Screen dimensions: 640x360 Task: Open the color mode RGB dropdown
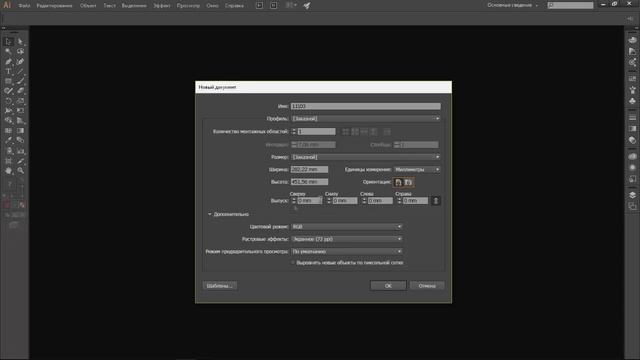[x=347, y=227]
